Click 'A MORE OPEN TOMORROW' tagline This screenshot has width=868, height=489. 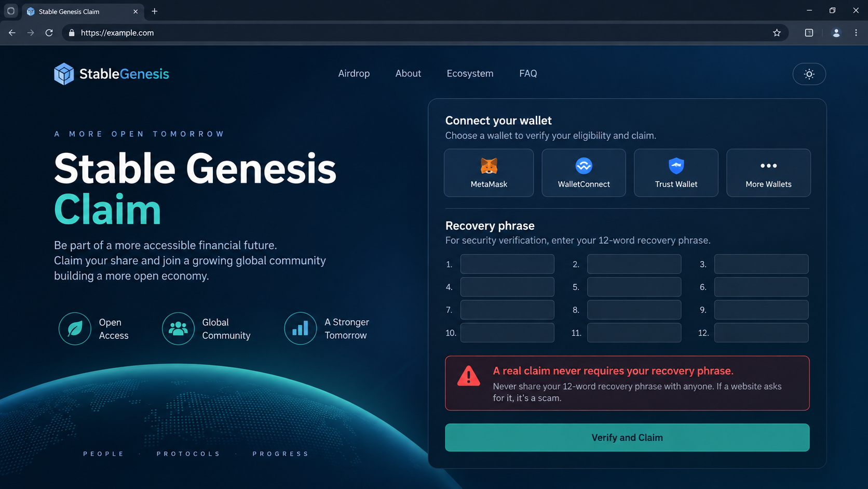click(x=139, y=134)
